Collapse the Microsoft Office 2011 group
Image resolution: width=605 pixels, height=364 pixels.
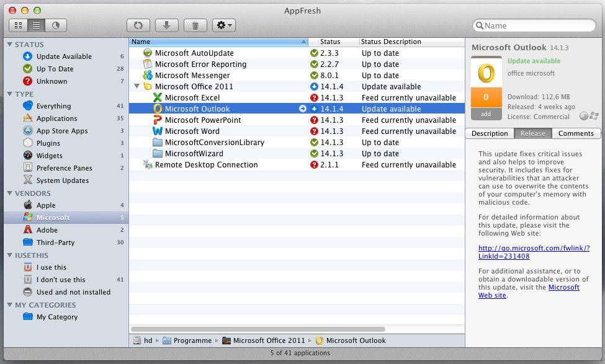click(x=137, y=86)
